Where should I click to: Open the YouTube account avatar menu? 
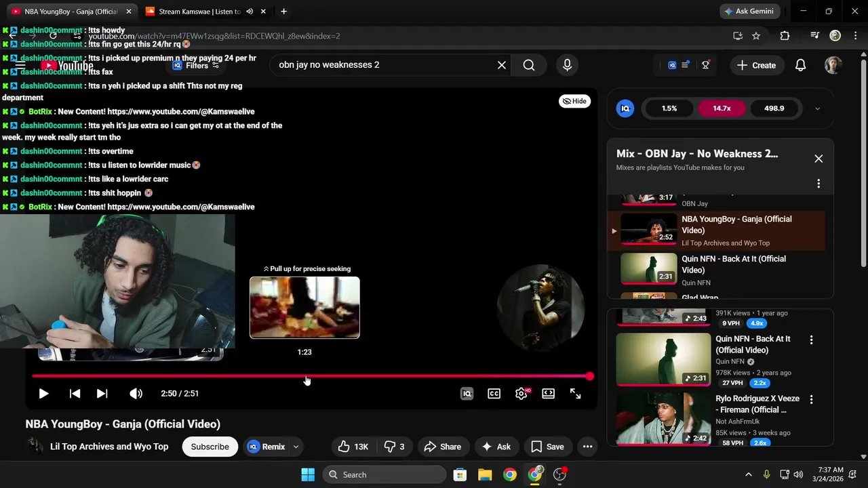833,65
